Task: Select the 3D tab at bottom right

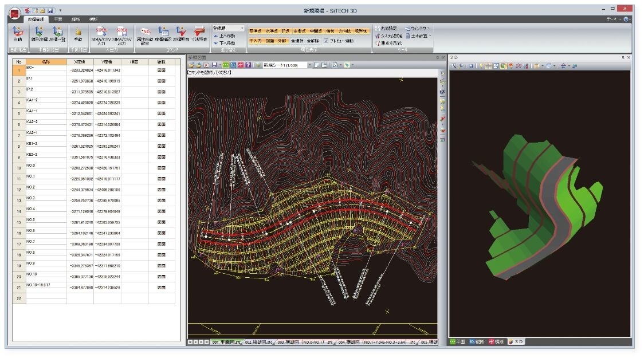Action: (516, 341)
